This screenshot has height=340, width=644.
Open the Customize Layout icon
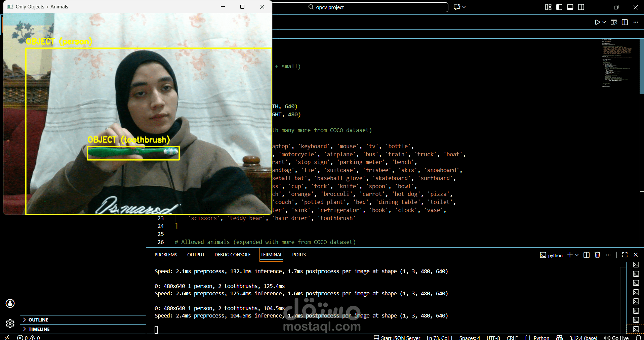(x=548, y=7)
